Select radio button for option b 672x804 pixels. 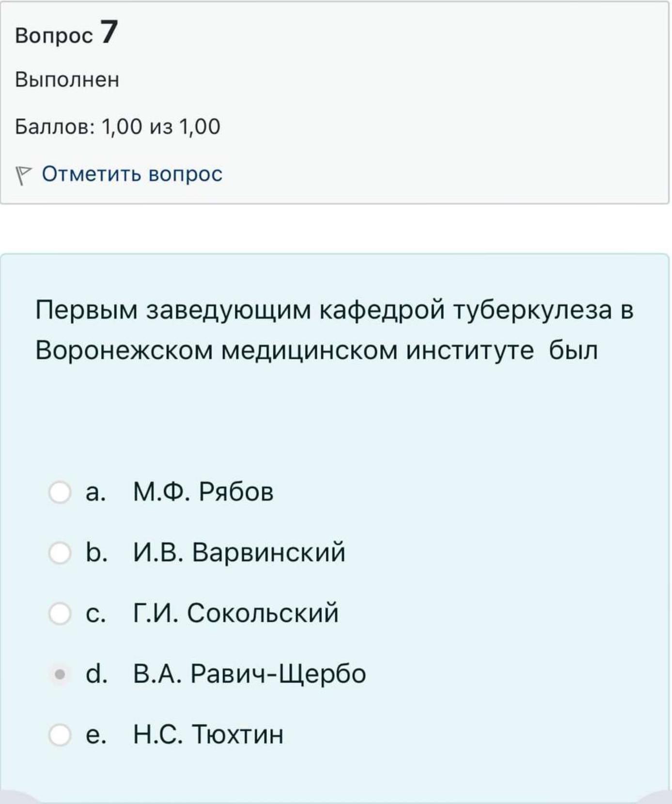[x=60, y=553]
